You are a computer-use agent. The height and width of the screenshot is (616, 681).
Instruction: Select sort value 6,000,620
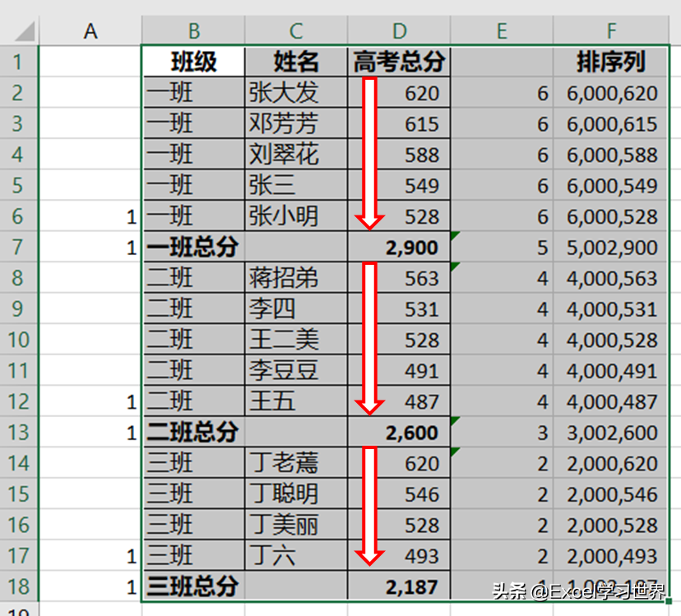pyautogui.click(x=611, y=93)
